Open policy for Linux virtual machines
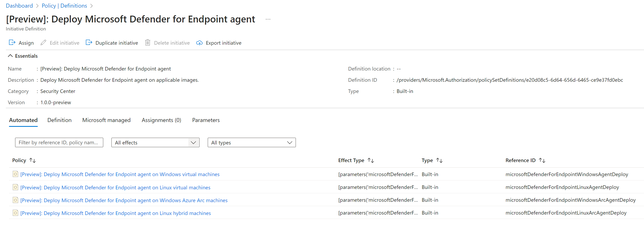 click(x=115, y=188)
